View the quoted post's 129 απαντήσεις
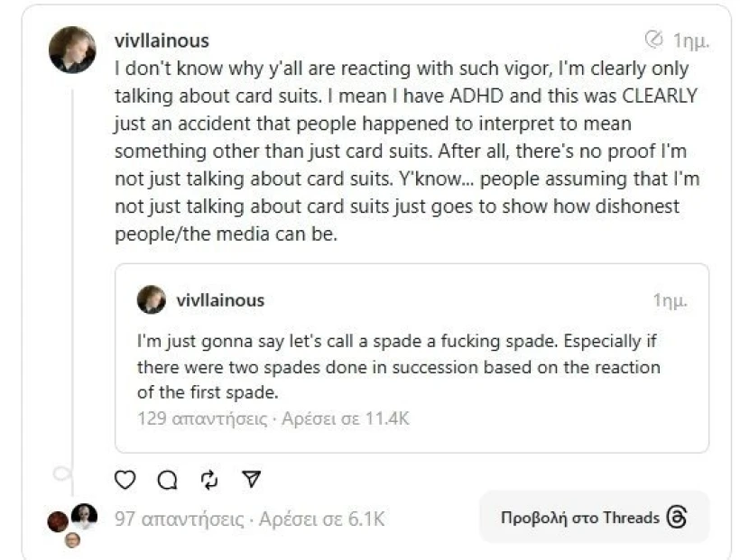 pyautogui.click(x=202, y=418)
